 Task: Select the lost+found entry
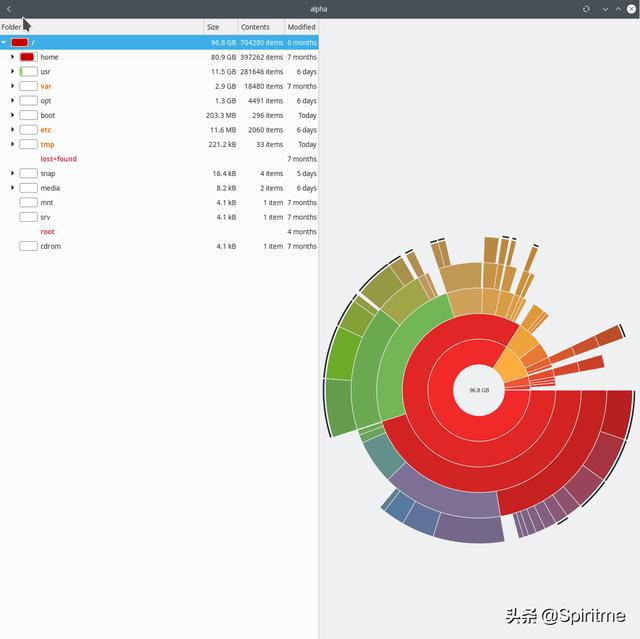[x=58, y=159]
